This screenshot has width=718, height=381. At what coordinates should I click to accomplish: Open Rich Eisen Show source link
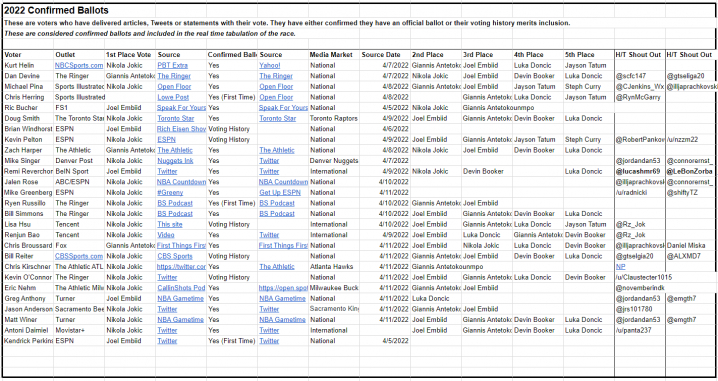click(181, 129)
